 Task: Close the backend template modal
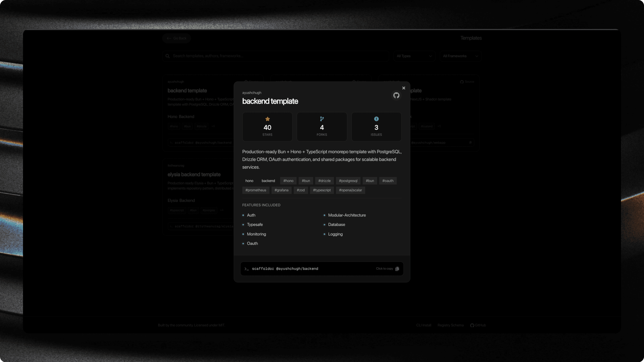point(404,88)
